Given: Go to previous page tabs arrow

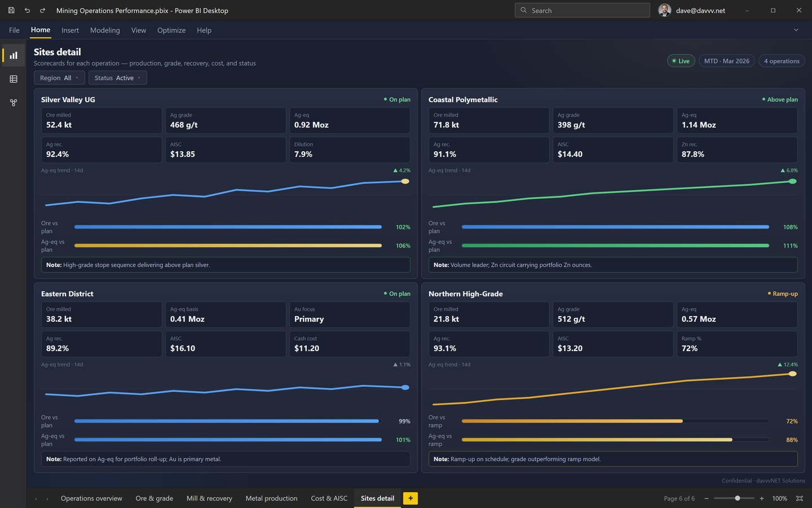Looking at the screenshot, I should (36, 498).
